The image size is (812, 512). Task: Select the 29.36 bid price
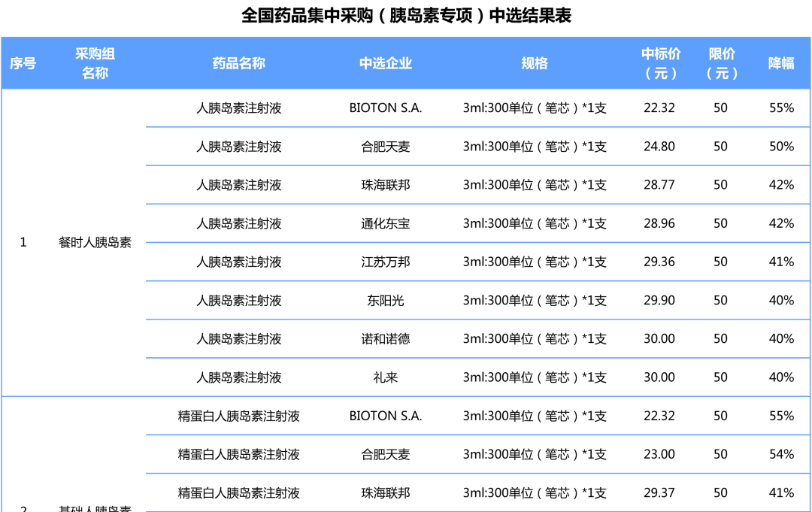coord(659,262)
